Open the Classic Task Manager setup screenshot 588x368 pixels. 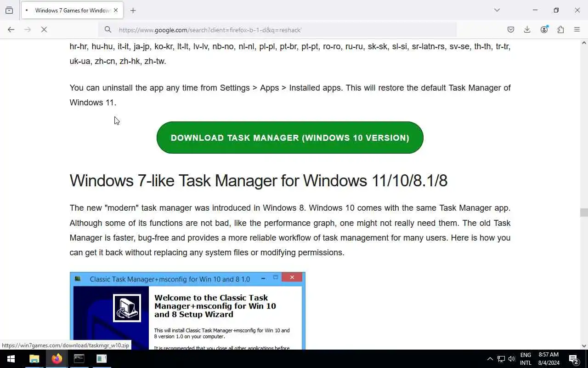[x=187, y=311]
